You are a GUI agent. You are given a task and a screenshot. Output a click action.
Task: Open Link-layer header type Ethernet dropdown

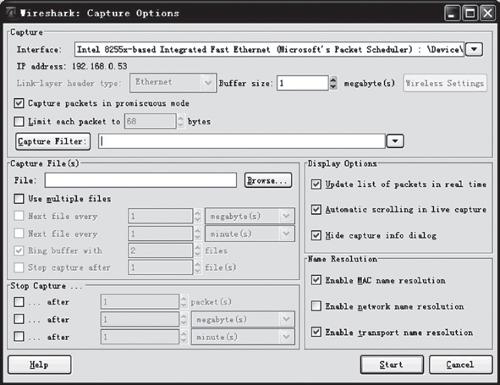pos(173,83)
